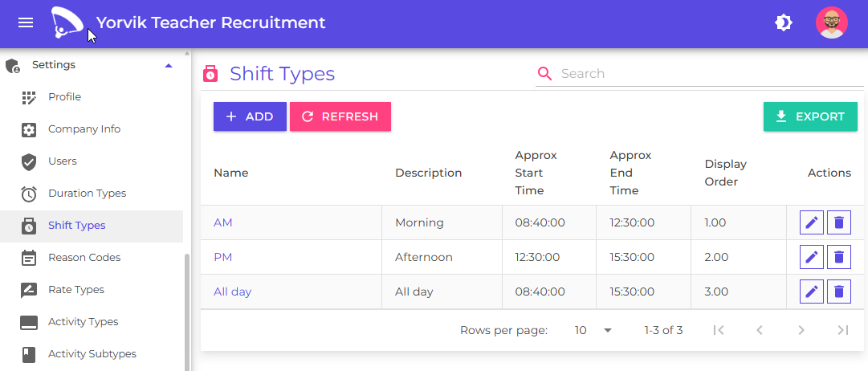Click the Users shield-check icon

click(28, 161)
